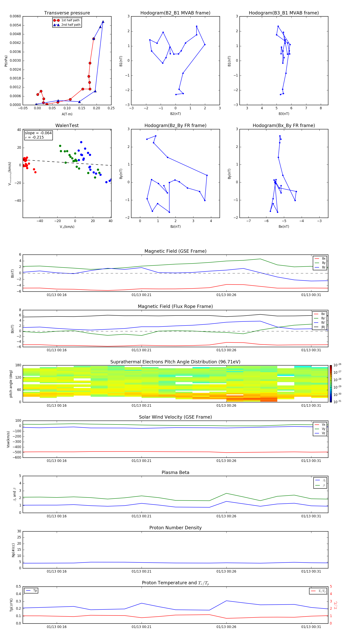Click the top blue triangle in Transverse pressure
This screenshot has width=351, height=644.
[x=103, y=22]
